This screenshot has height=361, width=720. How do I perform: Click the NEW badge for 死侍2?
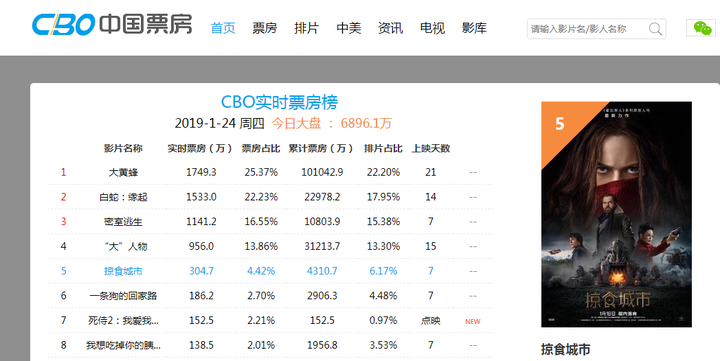tap(472, 322)
